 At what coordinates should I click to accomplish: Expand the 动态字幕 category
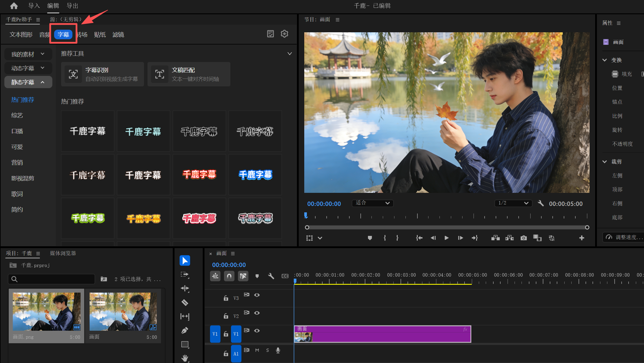28,68
